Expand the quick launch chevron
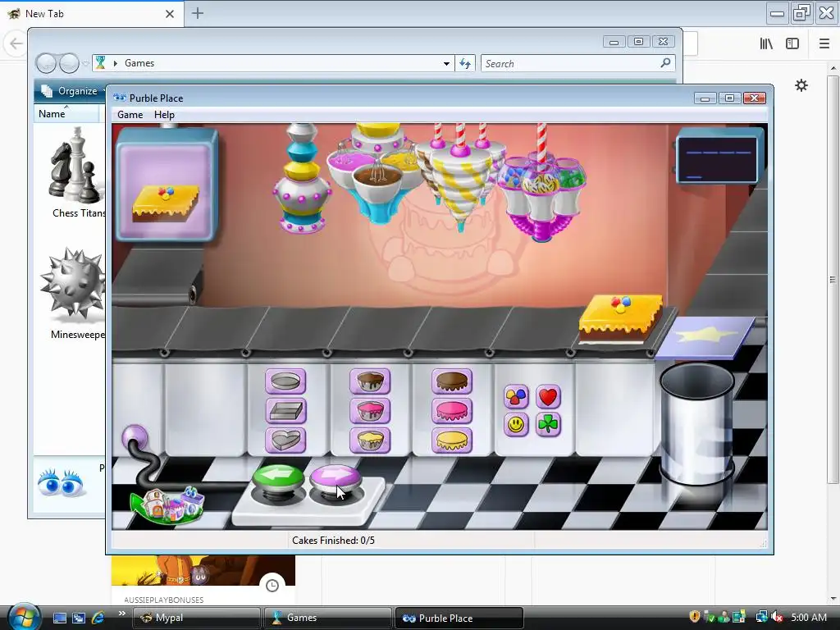 (121, 614)
